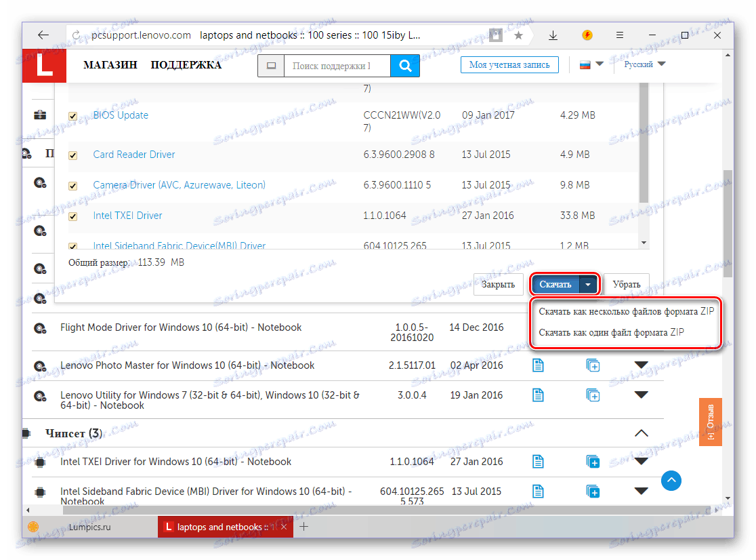756x560 pixels.
Task: Click the Lenovo Photo Master row disc icon
Action: click(x=40, y=366)
